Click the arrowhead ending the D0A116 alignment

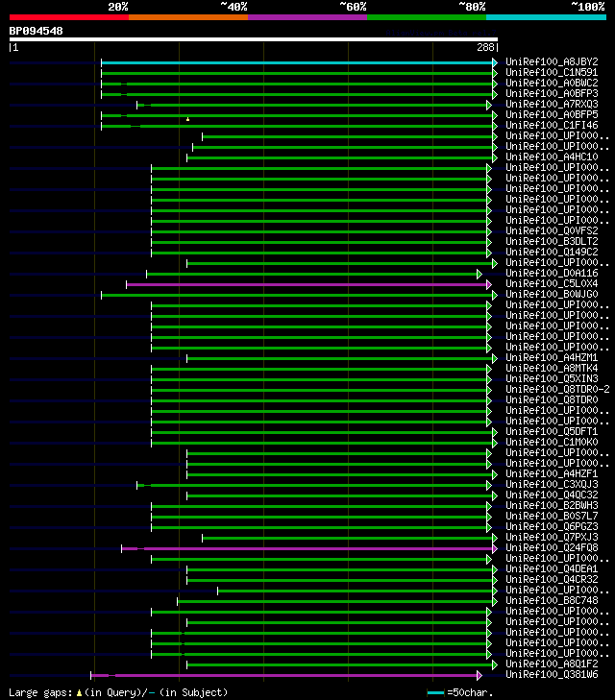coord(480,274)
